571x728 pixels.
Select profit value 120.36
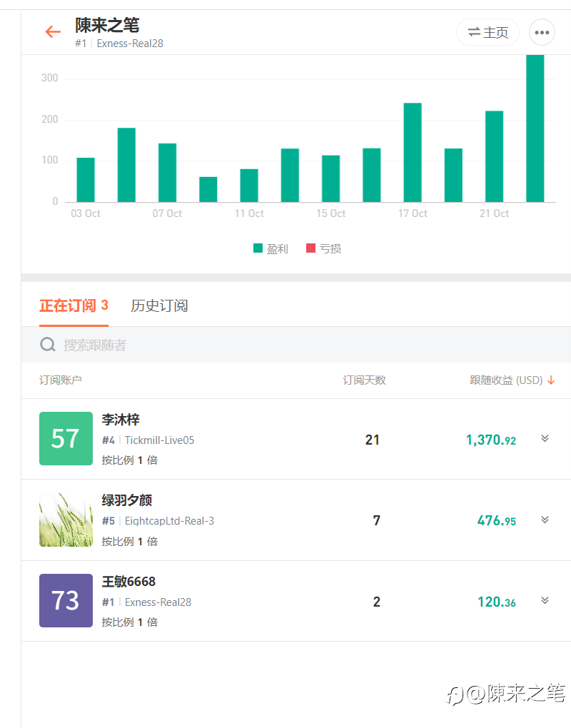(497, 602)
